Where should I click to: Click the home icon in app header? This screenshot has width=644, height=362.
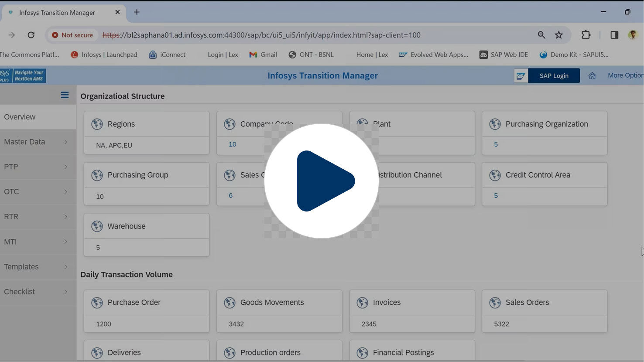pos(592,75)
